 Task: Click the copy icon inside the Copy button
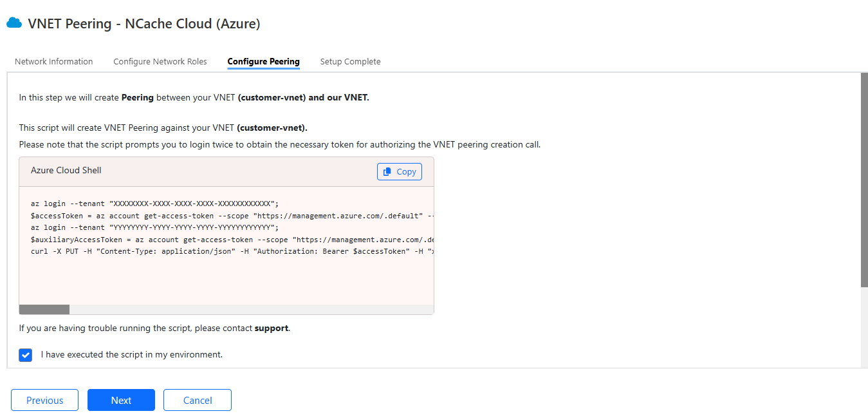[x=387, y=172]
